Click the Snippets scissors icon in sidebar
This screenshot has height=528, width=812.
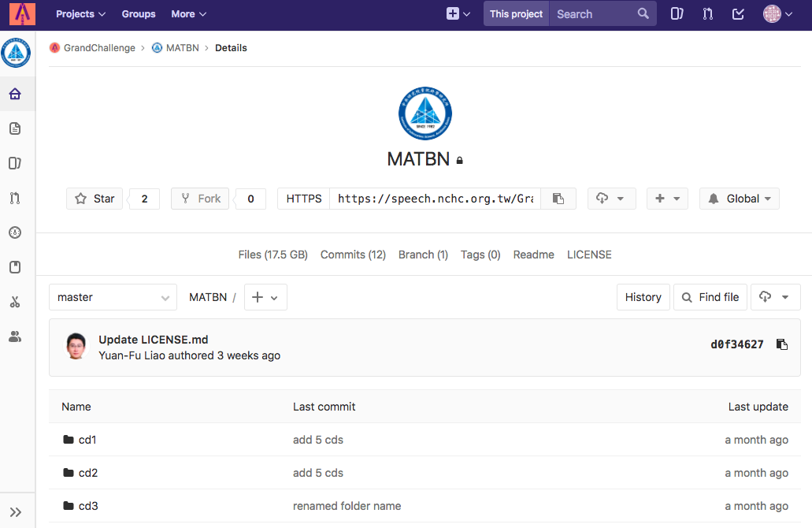click(15, 302)
